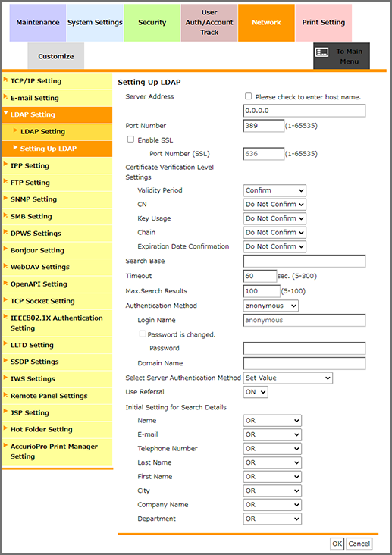The height and width of the screenshot is (555, 392).
Task: Click the Port Number field showing 389
Action: pyautogui.click(x=263, y=126)
